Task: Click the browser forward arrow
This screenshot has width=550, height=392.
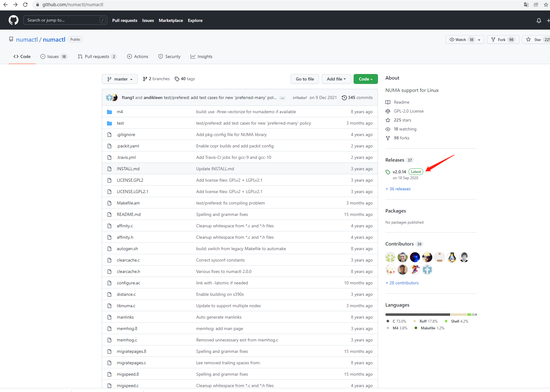Action: pos(15,5)
